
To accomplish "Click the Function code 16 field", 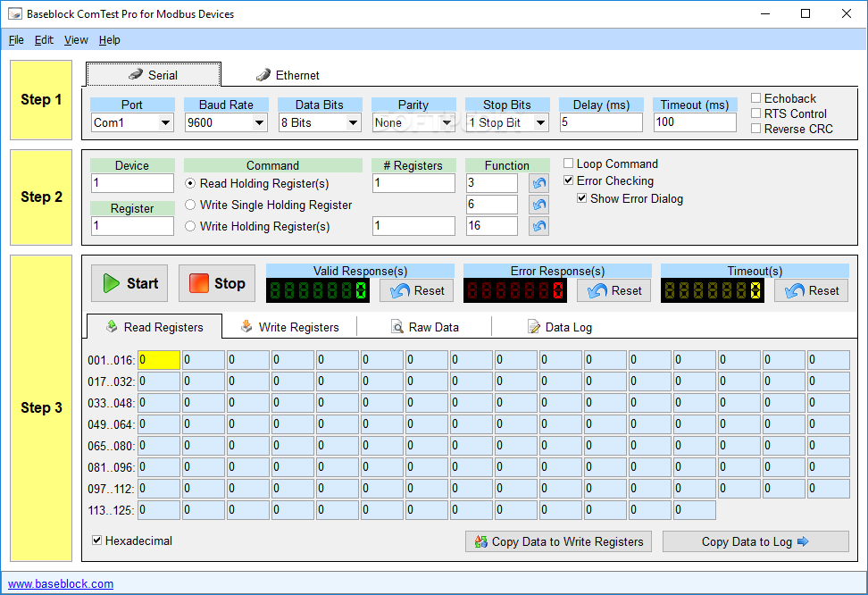I will [x=491, y=226].
